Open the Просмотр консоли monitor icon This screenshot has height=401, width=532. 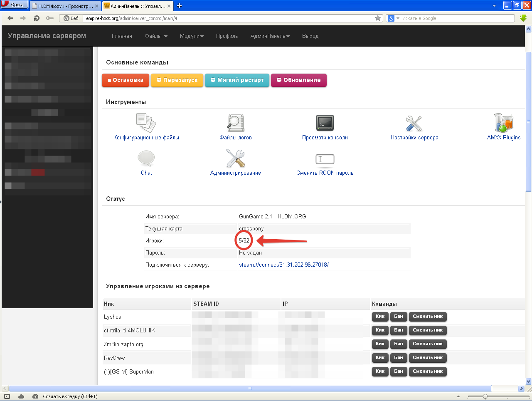325,123
